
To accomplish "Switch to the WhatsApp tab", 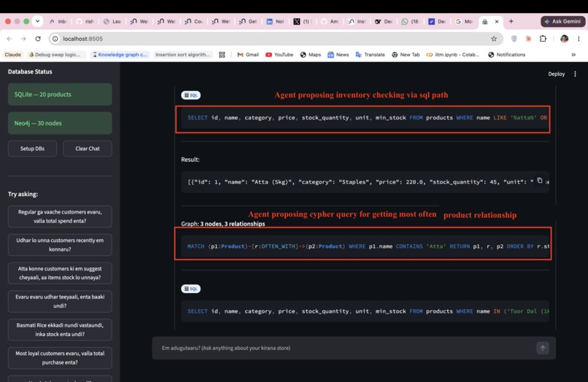I will pos(410,22).
